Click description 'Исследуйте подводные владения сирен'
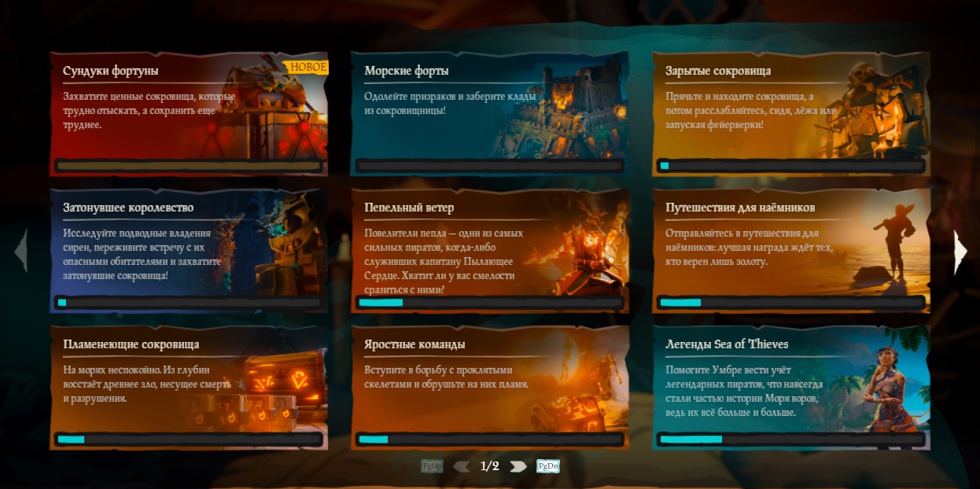The height and width of the screenshot is (489, 980). coord(142,255)
